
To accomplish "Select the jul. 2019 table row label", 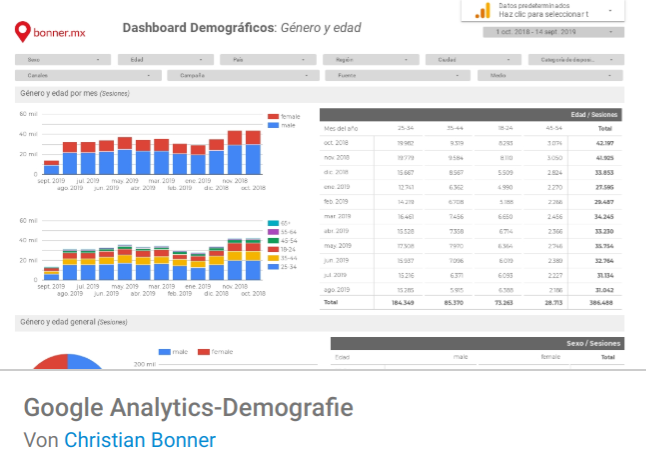I will pyautogui.click(x=335, y=275).
